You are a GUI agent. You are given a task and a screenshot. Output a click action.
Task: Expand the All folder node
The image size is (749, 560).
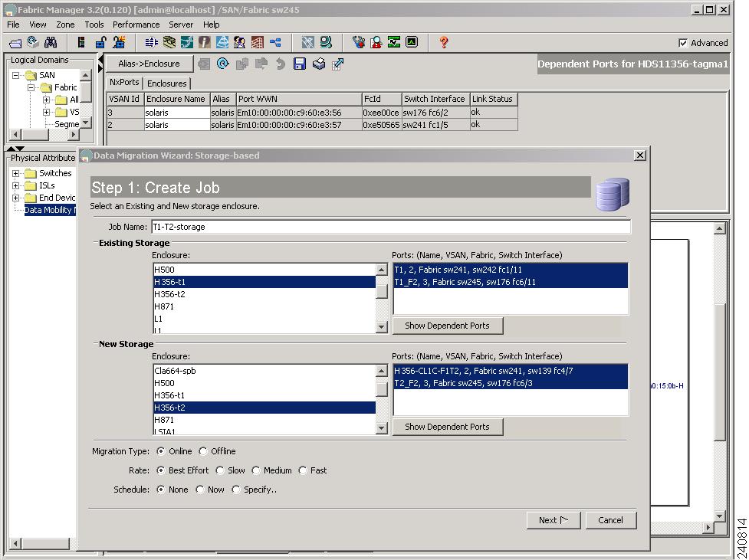tap(46, 100)
